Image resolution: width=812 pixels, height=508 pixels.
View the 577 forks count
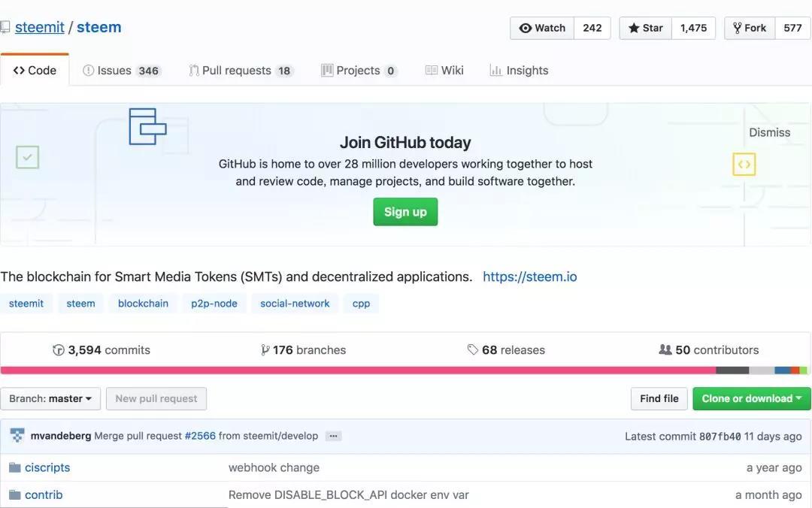click(x=792, y=28)
